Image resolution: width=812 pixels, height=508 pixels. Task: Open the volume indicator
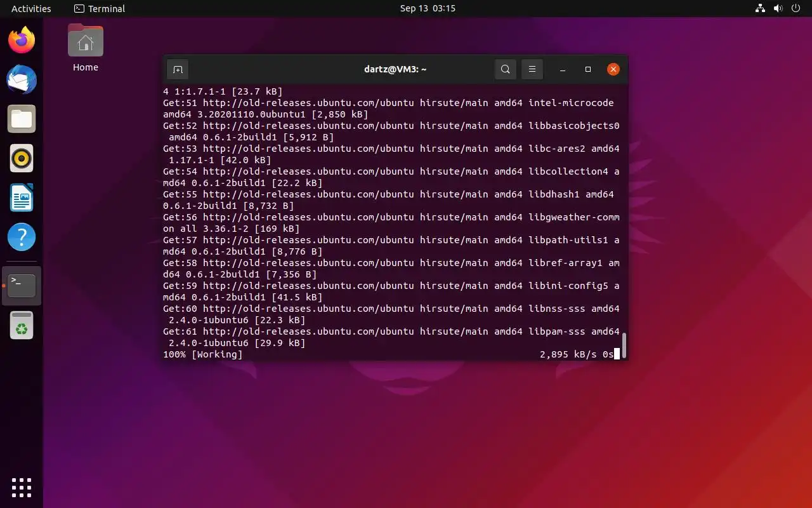pyautogui.click(x=778, y=8)
